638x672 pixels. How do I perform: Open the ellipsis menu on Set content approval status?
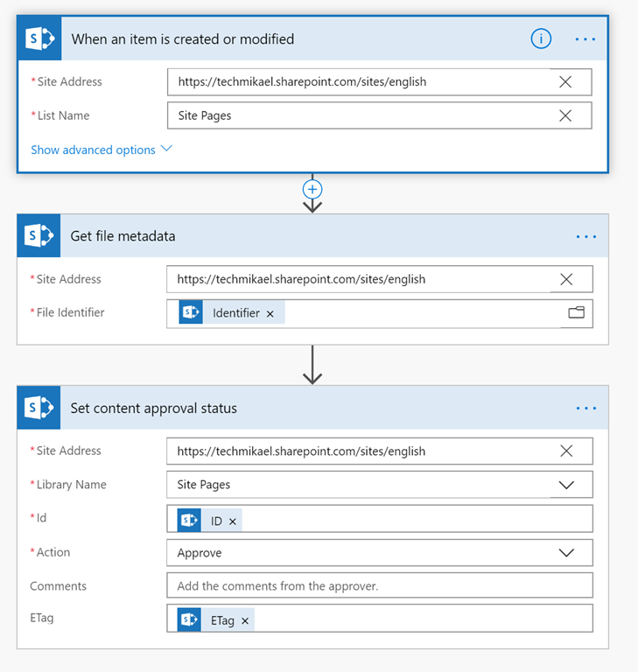586,408
